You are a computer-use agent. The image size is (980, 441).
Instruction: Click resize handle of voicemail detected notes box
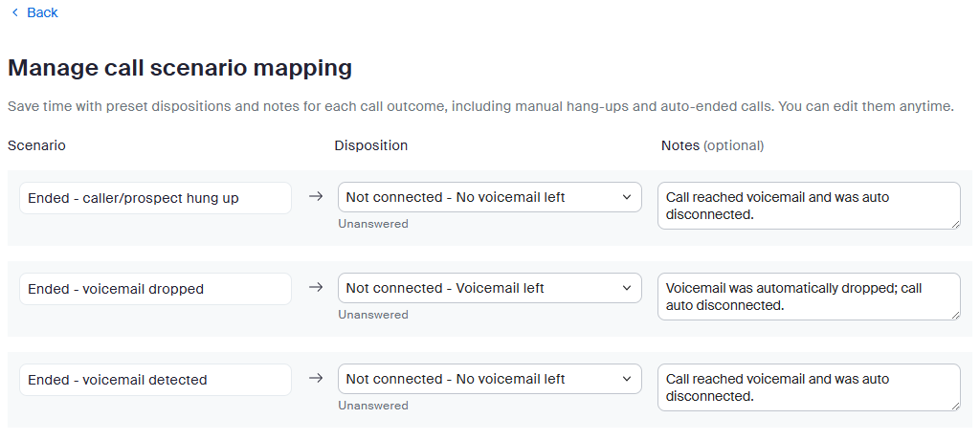click(954, 405)
